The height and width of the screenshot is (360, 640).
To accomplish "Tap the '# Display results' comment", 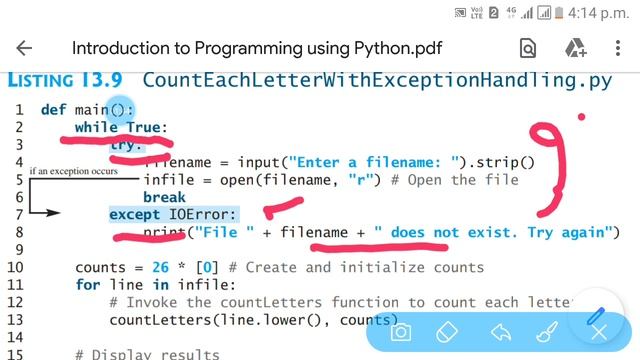I will tap(147, 354).
